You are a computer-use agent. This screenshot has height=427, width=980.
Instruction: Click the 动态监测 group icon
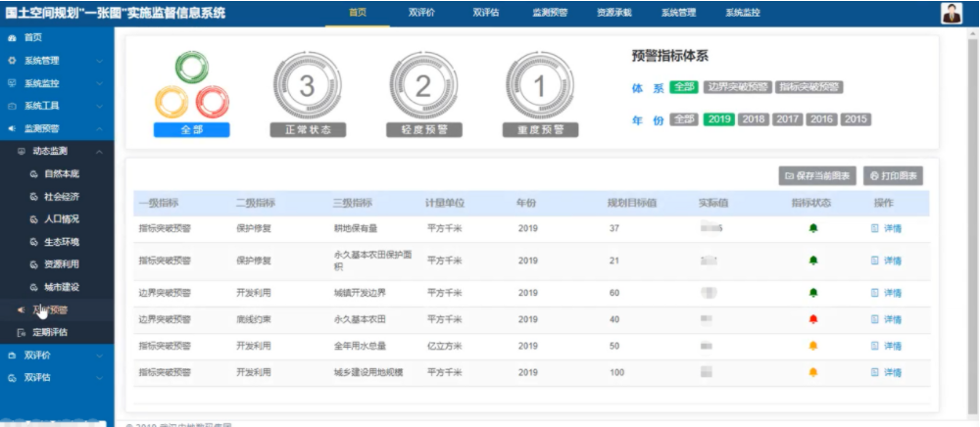pos(22,151)
